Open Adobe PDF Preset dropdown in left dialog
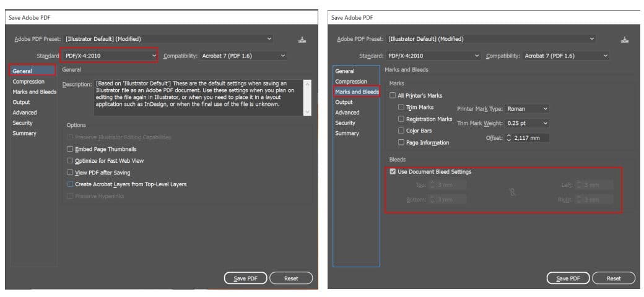644x297 pixels. coord(169,39)
